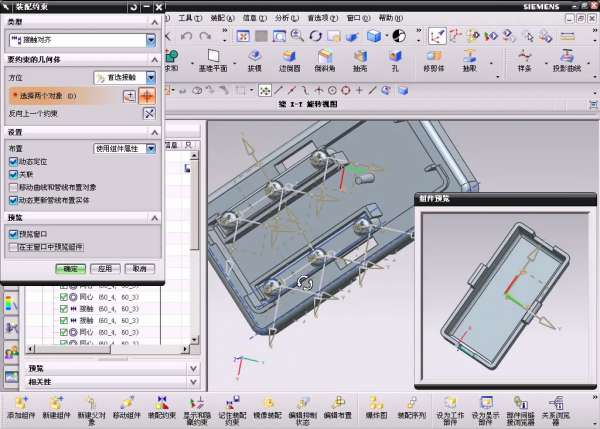
Task: Click the part in the 组件预览 window
Action: coord(505,295)
